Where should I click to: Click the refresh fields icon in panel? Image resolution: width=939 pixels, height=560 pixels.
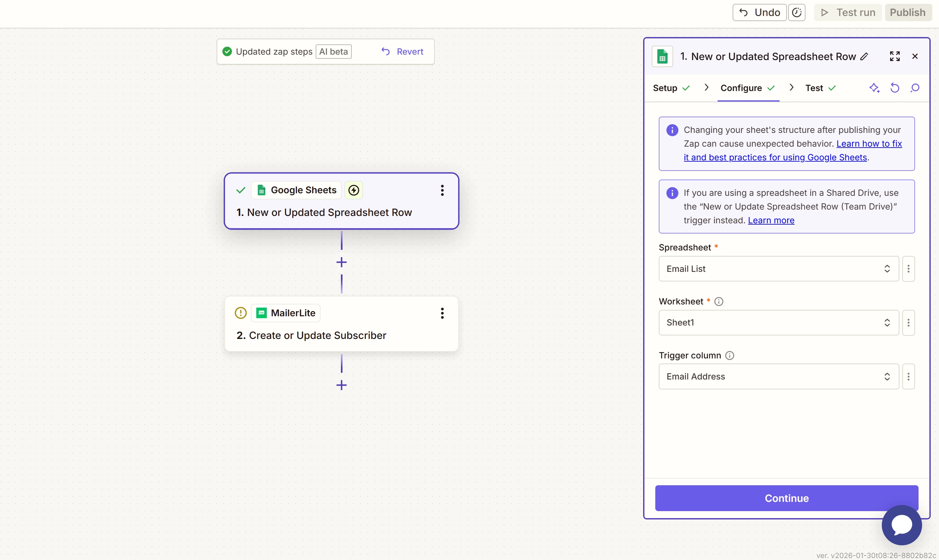point(895,88)
